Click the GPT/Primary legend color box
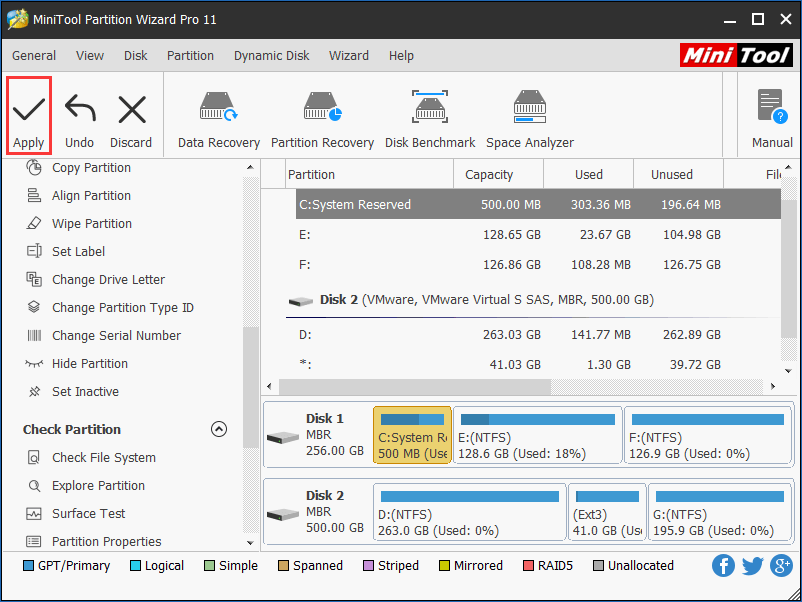 click(29, 566)
